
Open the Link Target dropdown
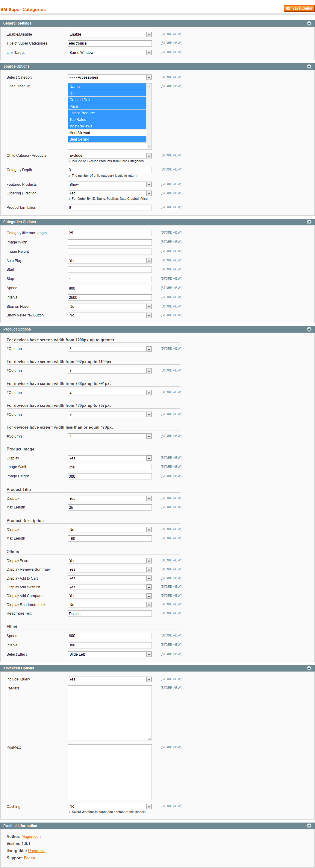[x=110, y=53]
